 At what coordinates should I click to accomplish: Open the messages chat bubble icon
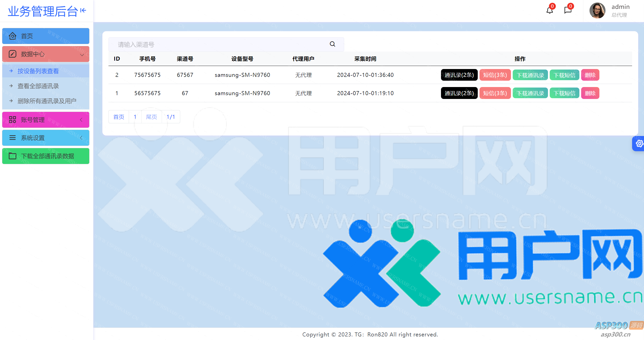pyautogui.click(x=568, y=10)
